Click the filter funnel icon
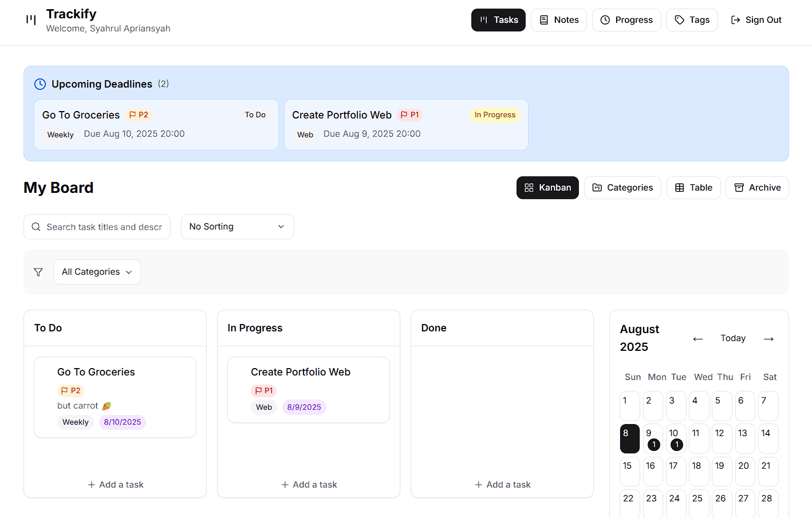The height and width of the screenshot is (518, 812). pos(38,272)
